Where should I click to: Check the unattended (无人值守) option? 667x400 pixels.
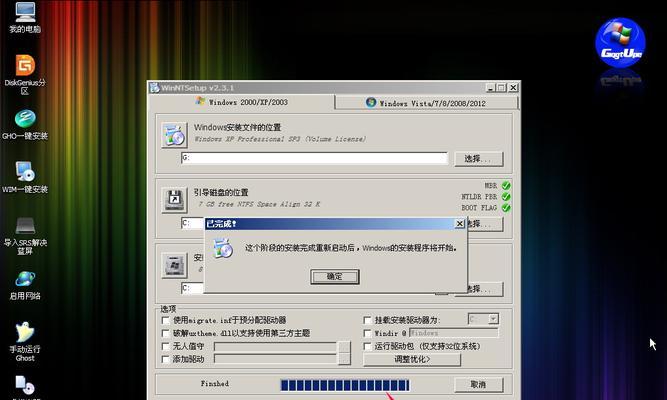click(165, 346)
